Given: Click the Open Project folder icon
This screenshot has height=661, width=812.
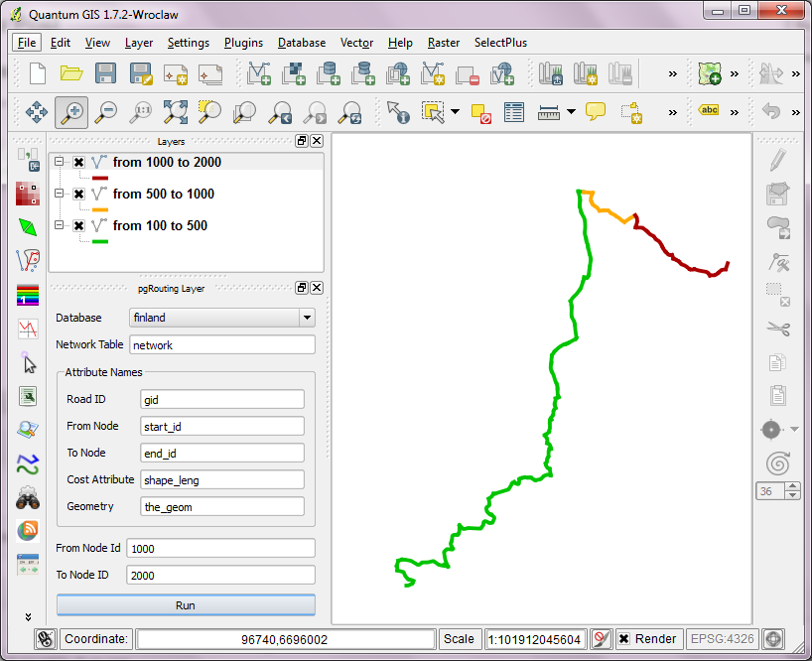Looking at the screenshot, I should [x=70, y=73].
